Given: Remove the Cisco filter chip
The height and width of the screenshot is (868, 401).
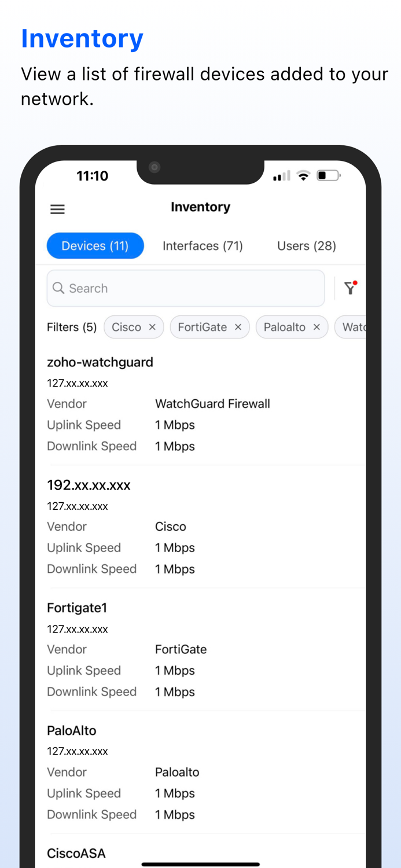Looking at the screenshot, I should point(152,327).
